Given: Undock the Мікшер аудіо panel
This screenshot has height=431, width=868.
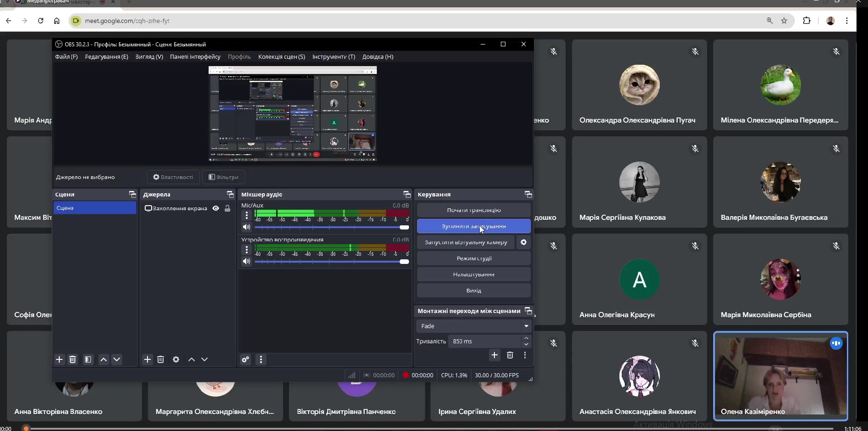Looking at the screenshot, I should [x=407, y=195].
